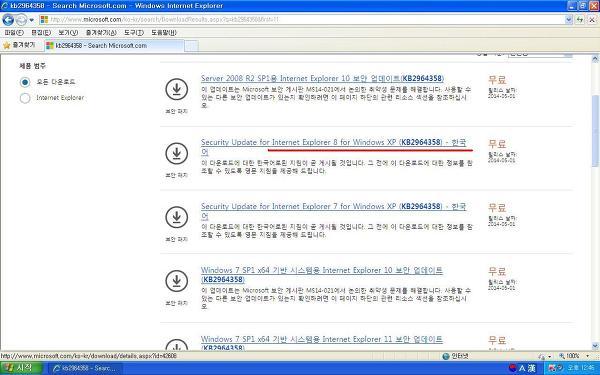Click download icon for Server 2008 R2 update
Screen dimensions: 600x375
click(x=176, y=89)
